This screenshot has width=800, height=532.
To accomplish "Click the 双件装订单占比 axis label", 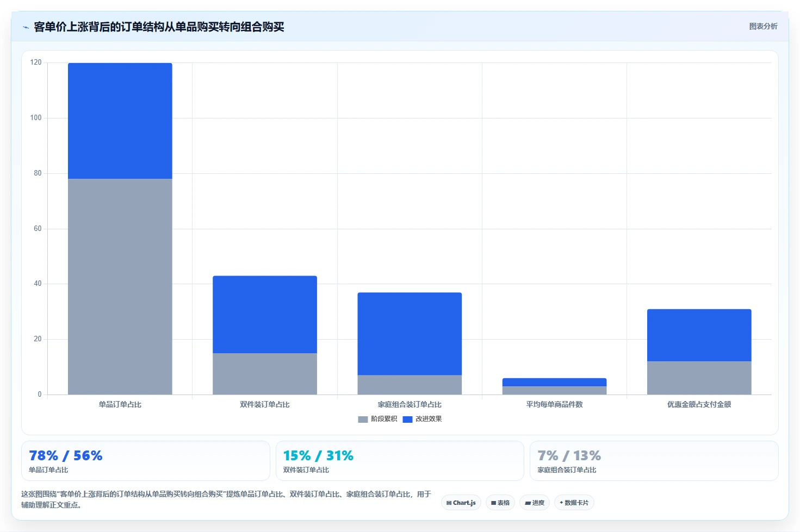I will tap(265, 404).
